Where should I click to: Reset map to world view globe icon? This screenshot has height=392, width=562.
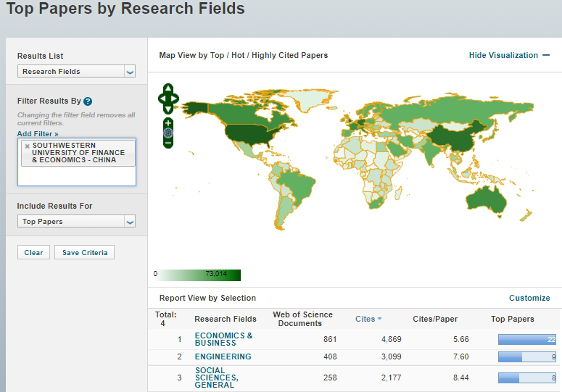coord(168,133)
